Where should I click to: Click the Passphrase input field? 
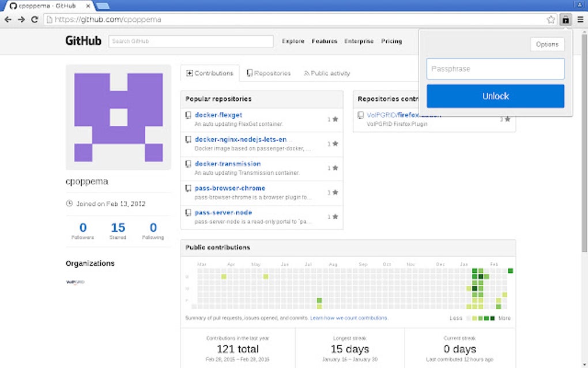495,69
